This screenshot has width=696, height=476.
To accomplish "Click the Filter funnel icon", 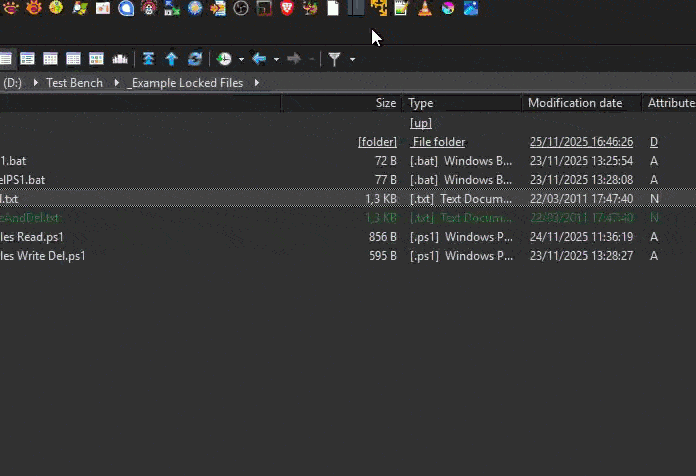I will 335,59.
